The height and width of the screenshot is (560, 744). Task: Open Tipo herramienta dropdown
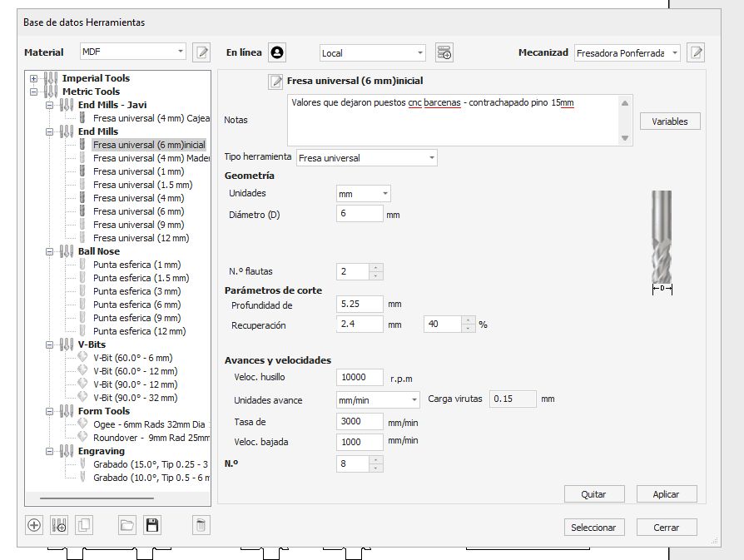pos(366,158)
